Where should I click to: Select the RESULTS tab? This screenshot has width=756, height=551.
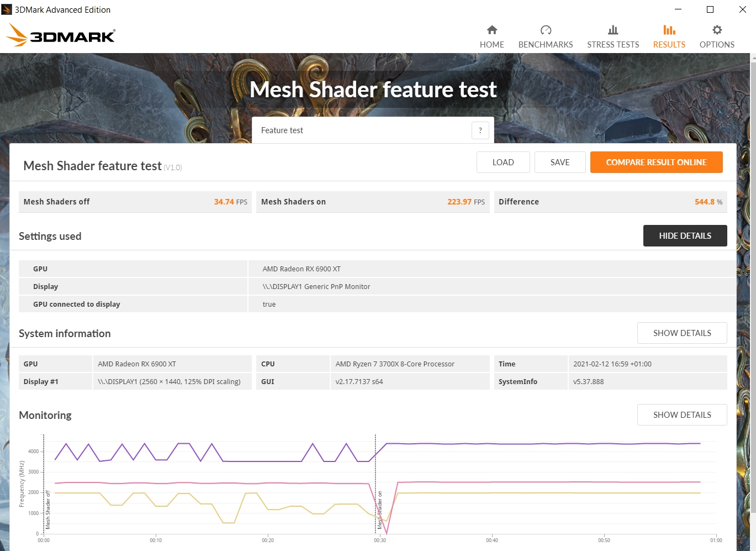[x=669, y=38]
